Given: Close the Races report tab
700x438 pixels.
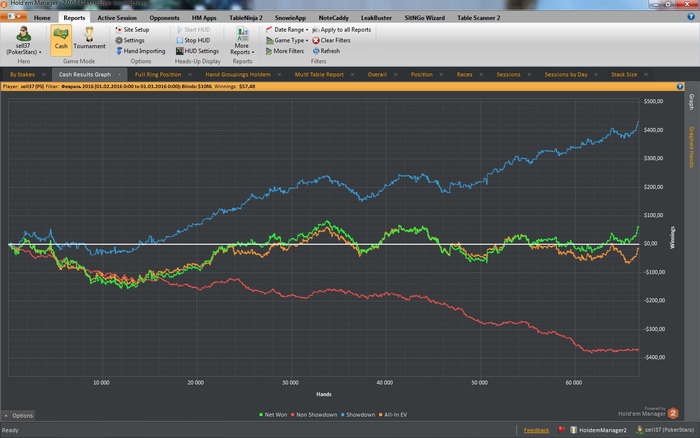Looking at the screenshot, I should (481, 75).
